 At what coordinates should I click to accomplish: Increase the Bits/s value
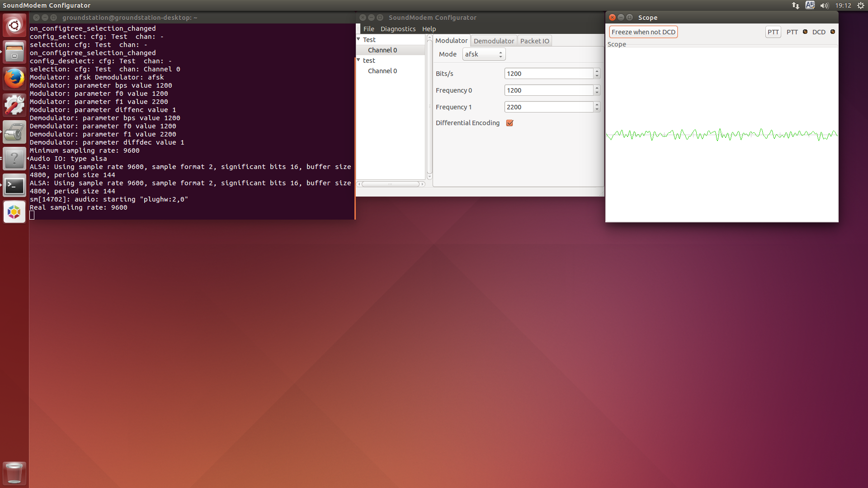[x=597, y=71]
